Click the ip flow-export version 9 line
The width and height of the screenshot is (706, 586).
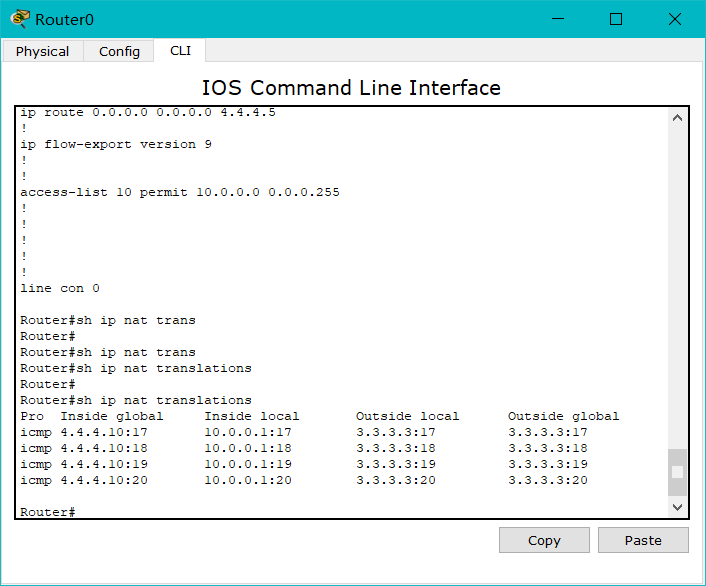click(116, 144)
